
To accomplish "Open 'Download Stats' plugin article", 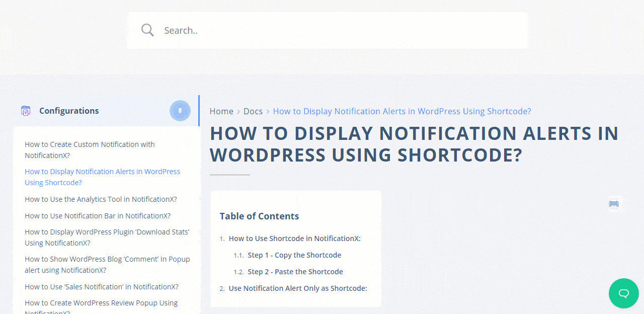I will click(x=107, y=238).
